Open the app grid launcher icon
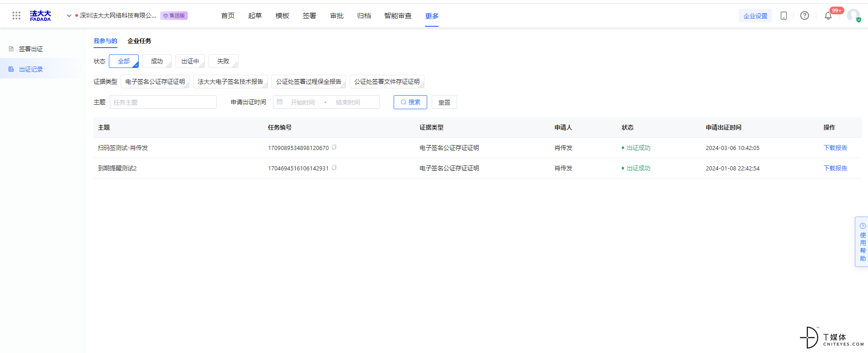Viewport: 868px width, 353px height. pyautogui.click(x=16, y=16)
